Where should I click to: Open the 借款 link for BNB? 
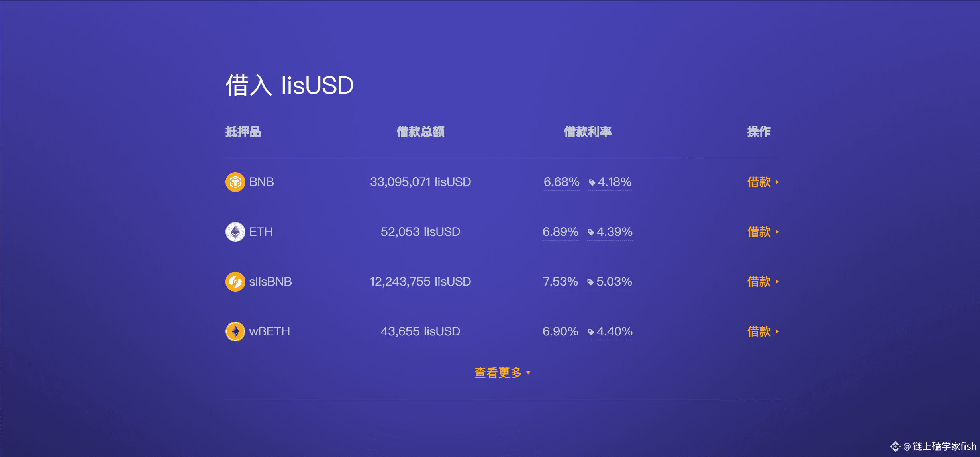coord(763,182)
